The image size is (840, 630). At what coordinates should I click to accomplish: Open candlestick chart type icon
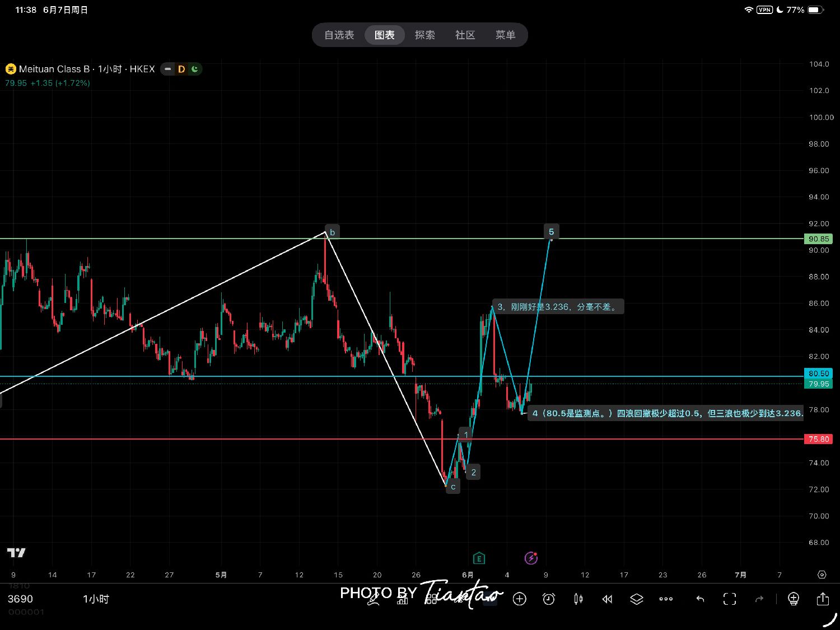(x=578, y=599)
